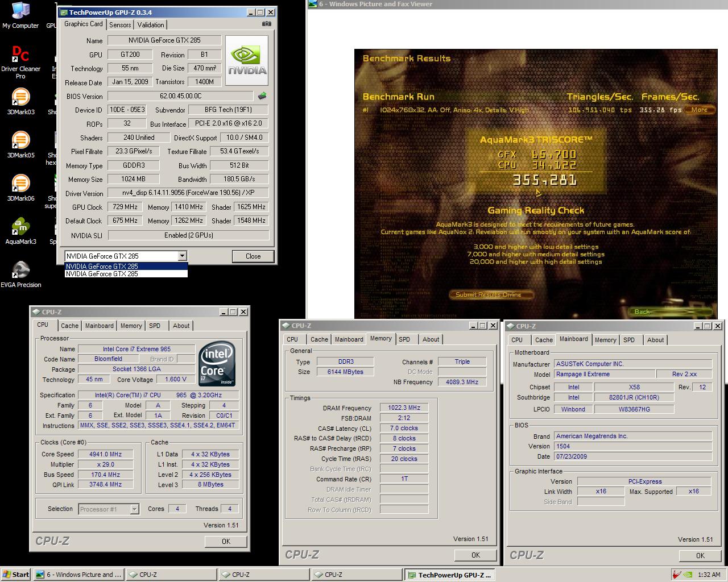Click the BIOS Date 07/23/2009 value

[x=632, y=456]
